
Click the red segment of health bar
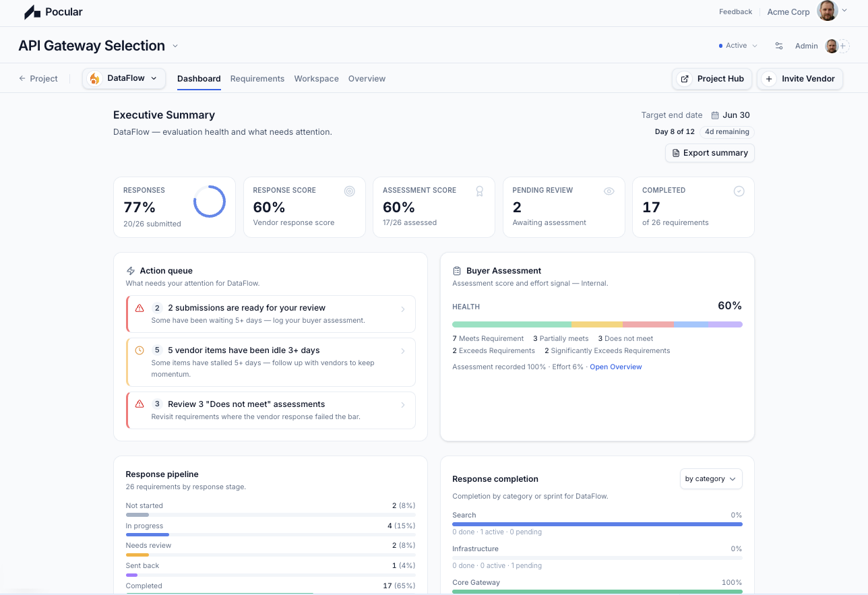[x=648, y=324]
